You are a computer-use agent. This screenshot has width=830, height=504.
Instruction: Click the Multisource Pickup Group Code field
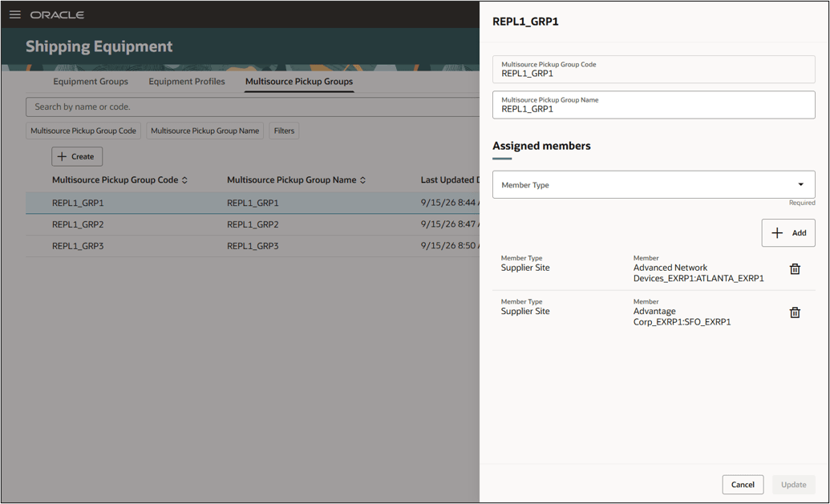[x=654, y=69]
